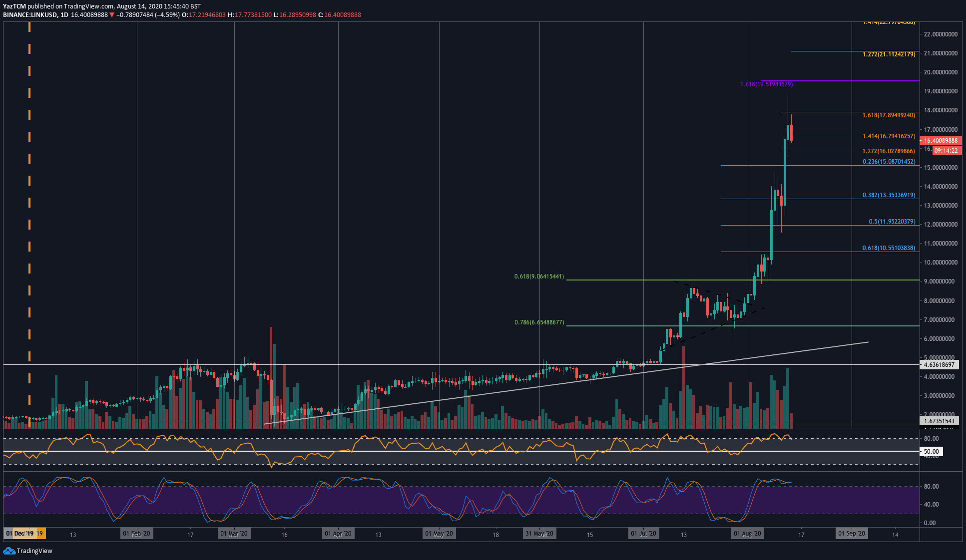Click the 1.272(21.11242179) extension label

point(889,54)
